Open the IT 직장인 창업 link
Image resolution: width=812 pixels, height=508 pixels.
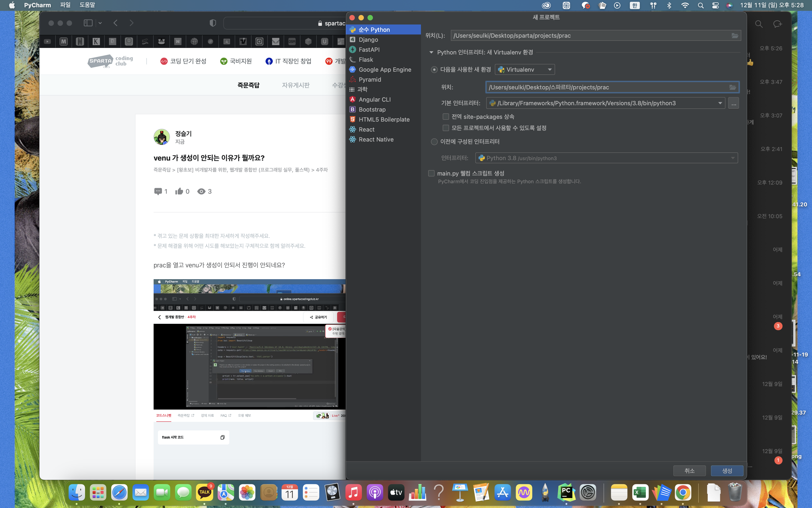[x=288, y=61]
